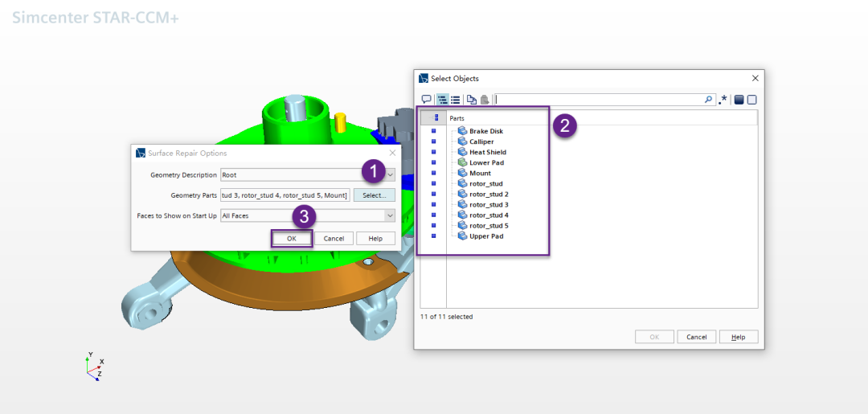Select the "rotor_stud 4" row label
The height and width of the screenshot is (414, 868).
point(489,215)
